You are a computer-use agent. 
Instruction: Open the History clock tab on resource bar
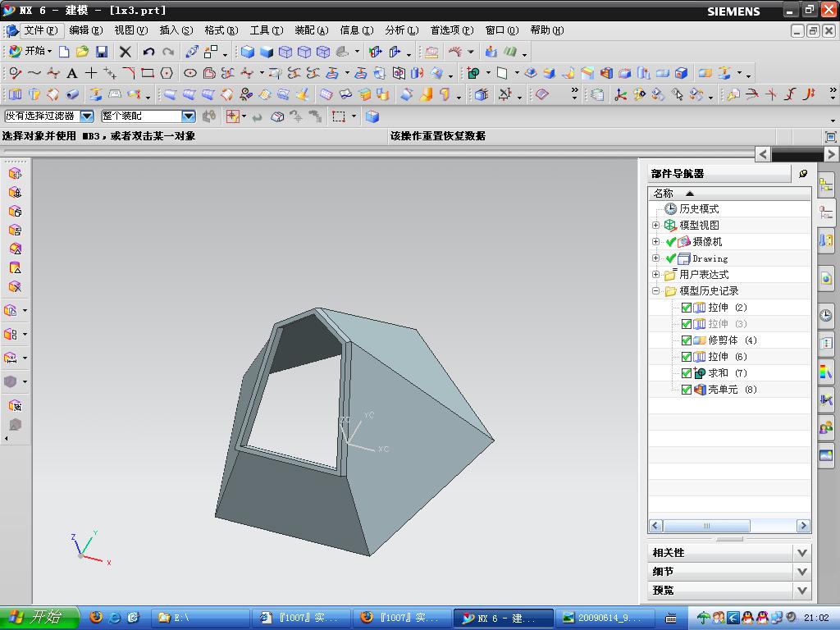[x=825, y=315]
